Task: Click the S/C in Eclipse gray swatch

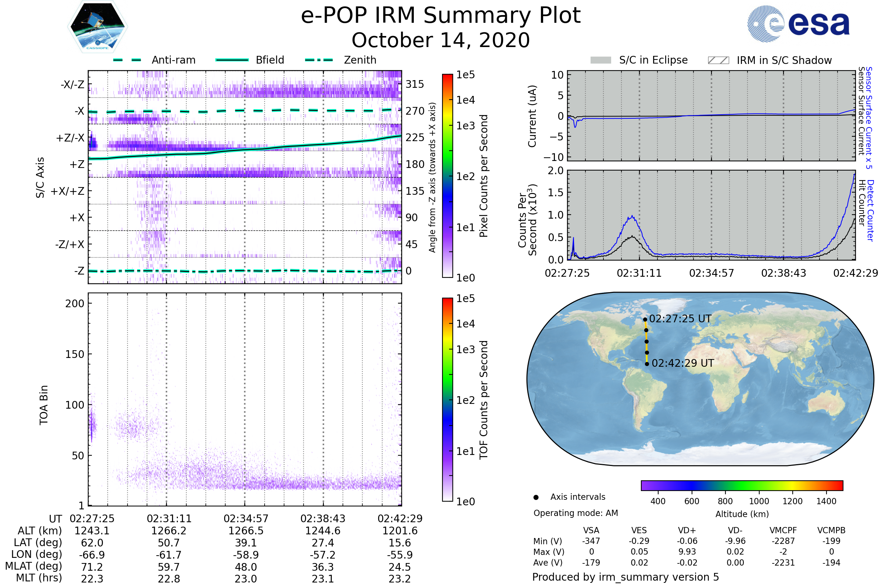Action: pyautogui.click(x=600, y=60)
